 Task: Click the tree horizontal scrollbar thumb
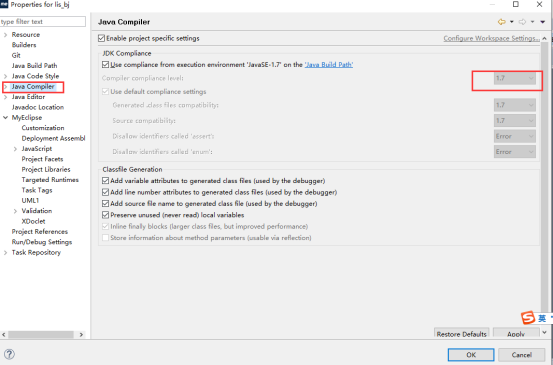pyautogui.click(x=41, y=334)
